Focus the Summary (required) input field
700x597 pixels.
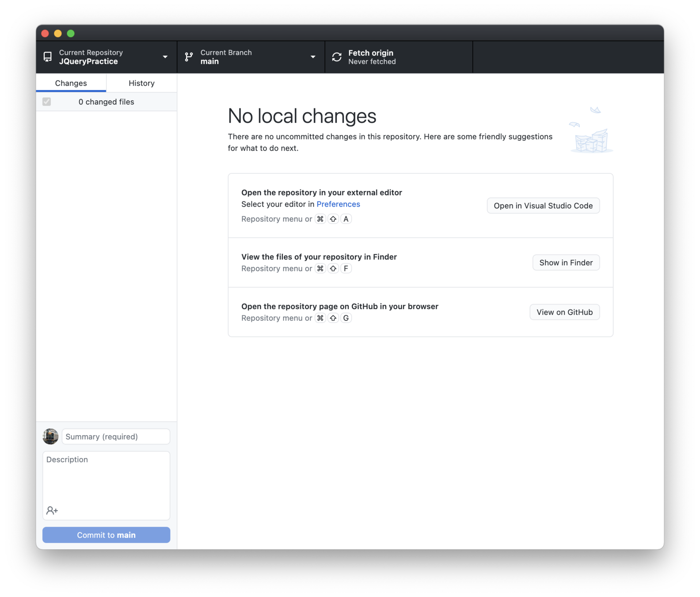pos(116,436)
